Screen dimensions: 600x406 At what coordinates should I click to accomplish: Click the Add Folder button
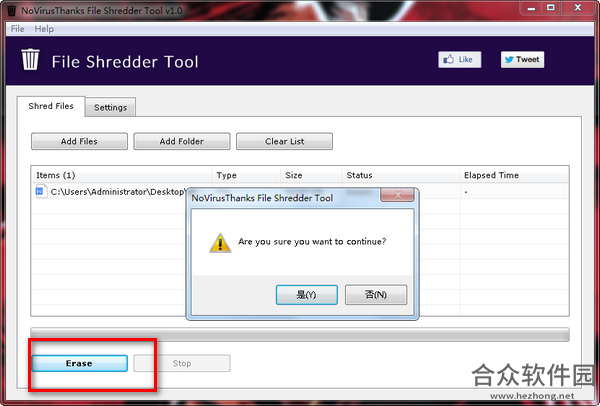[182, 141]
